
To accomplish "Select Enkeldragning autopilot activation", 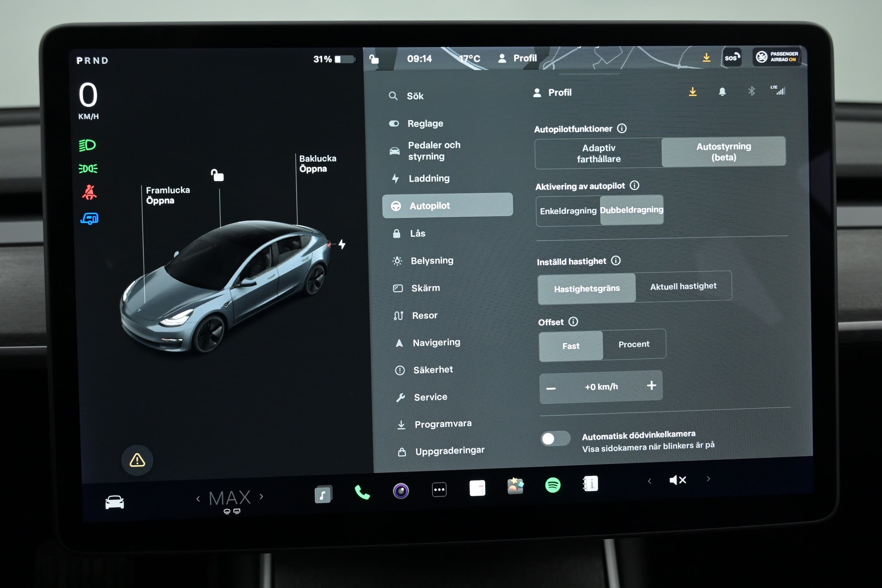I will click(x=566, y=210).
